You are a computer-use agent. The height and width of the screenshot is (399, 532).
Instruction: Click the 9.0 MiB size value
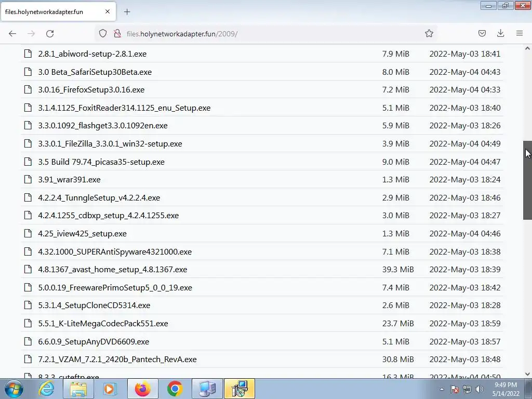(395, 162)
